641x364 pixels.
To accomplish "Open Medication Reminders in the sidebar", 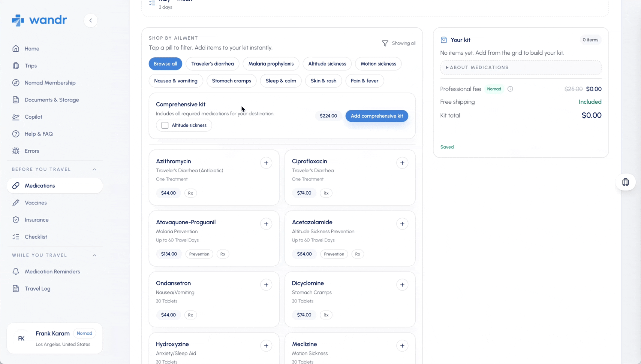I will [52, 271].
